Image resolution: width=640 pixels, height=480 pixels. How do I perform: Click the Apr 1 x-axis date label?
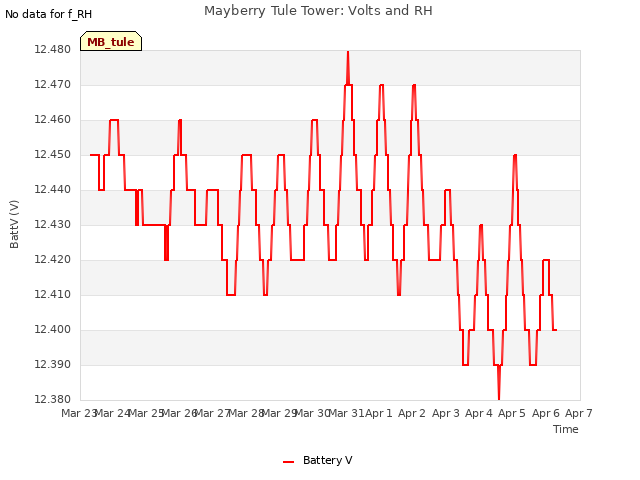click(x=379, y=413)
